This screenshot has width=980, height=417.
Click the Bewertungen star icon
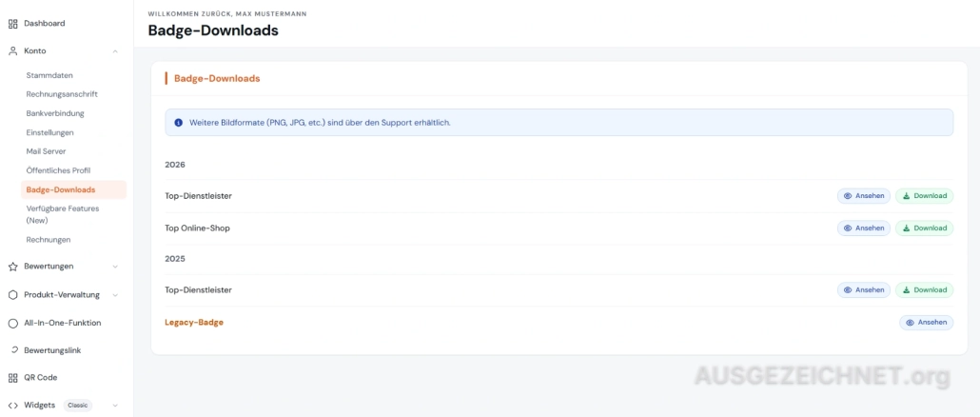click(12, 267)
